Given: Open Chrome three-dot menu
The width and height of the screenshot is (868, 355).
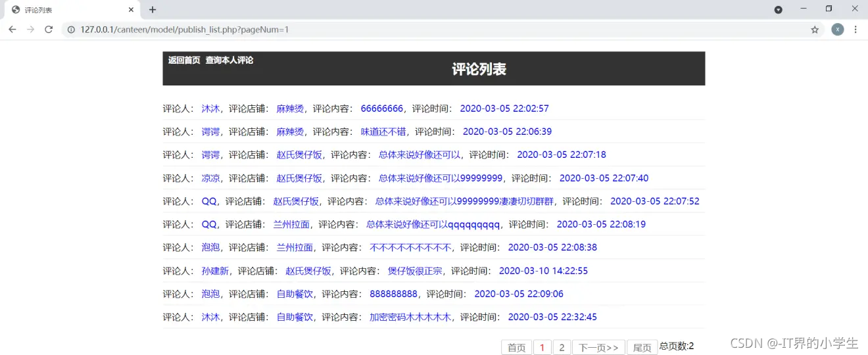Looking at the screenshot, I should (856, 30).
